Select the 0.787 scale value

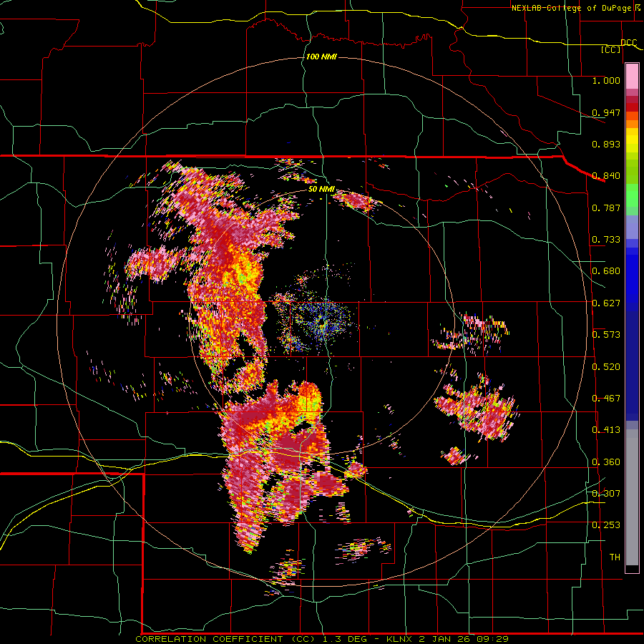606,208
